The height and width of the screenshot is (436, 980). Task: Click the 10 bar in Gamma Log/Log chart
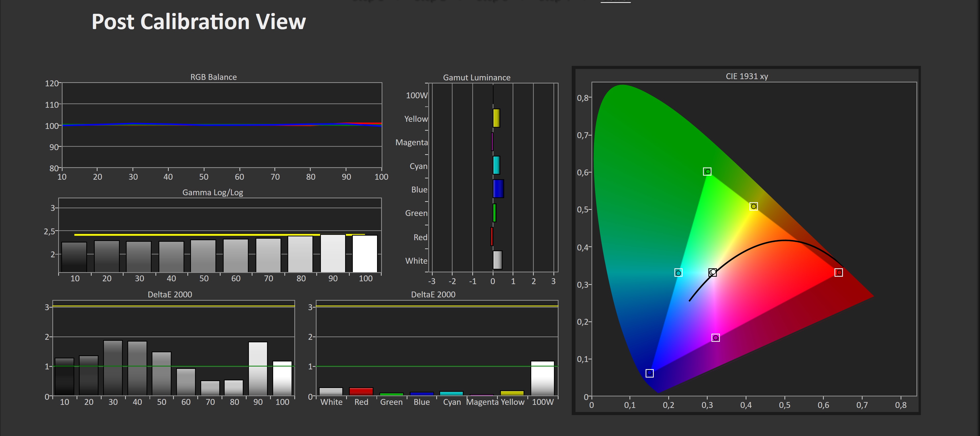point(74,257)
